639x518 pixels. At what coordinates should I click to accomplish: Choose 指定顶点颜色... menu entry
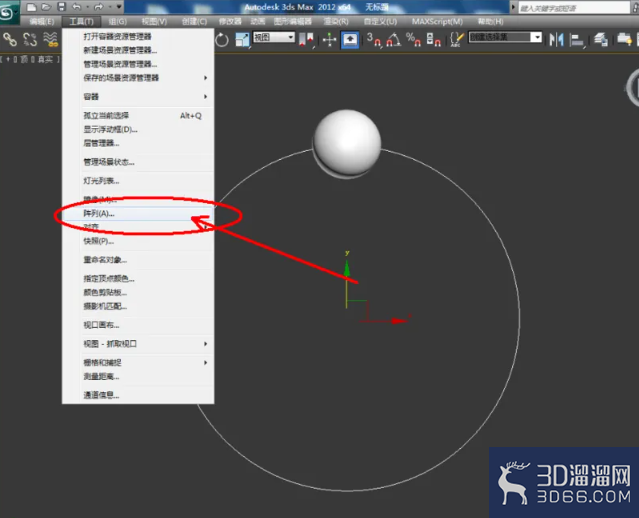point(138,279)
